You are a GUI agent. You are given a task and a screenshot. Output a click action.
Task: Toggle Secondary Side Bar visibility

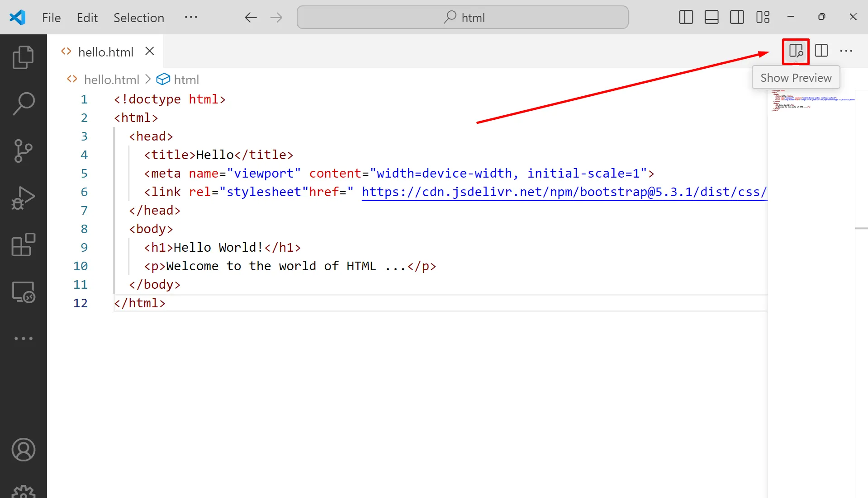click(736, 17)
